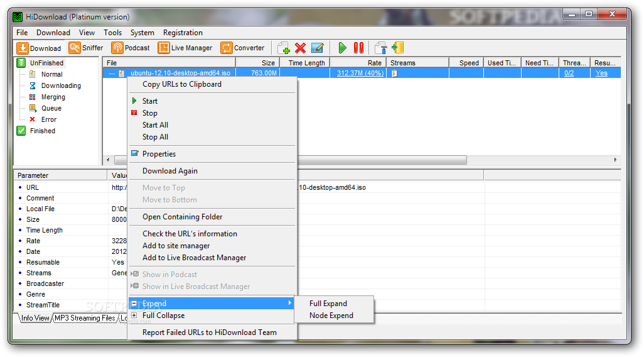Sort by File column header
644x357 pixels.
169,63
